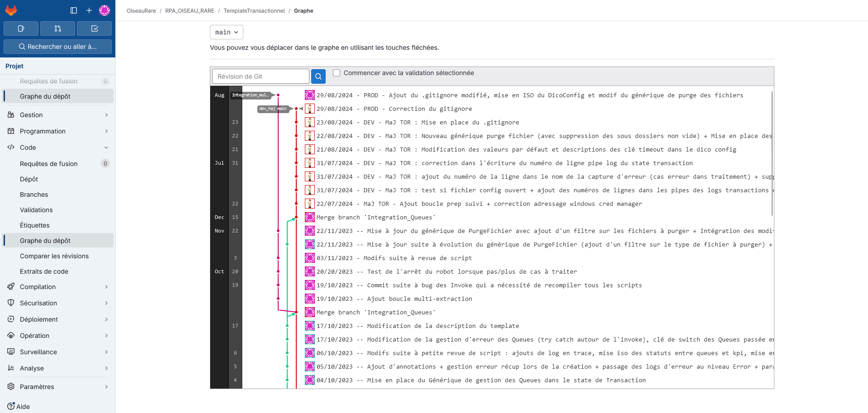Click the graph vertical scrollbar
The height and width of the screenshot is (413, 868).
[x=772, y=154]
